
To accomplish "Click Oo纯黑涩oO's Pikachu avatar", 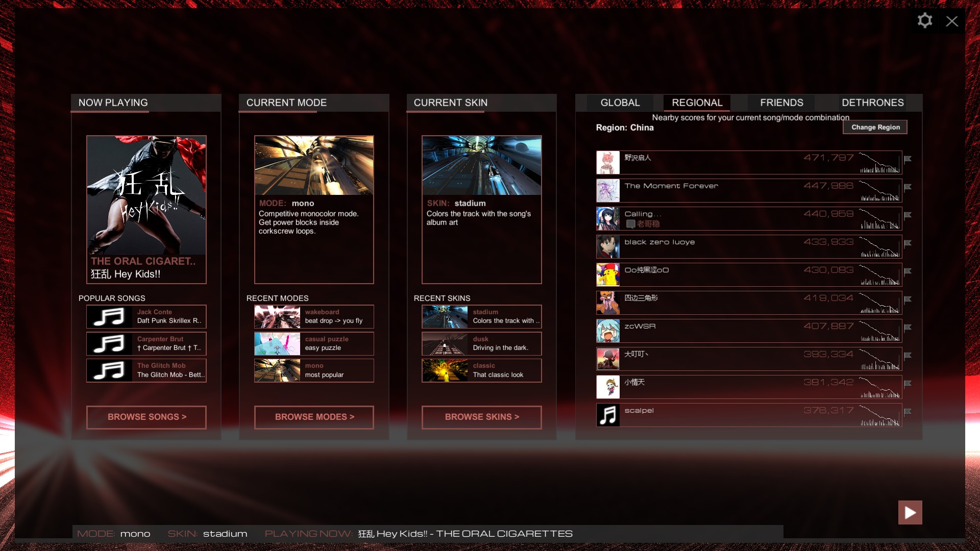I will point(608,274).
